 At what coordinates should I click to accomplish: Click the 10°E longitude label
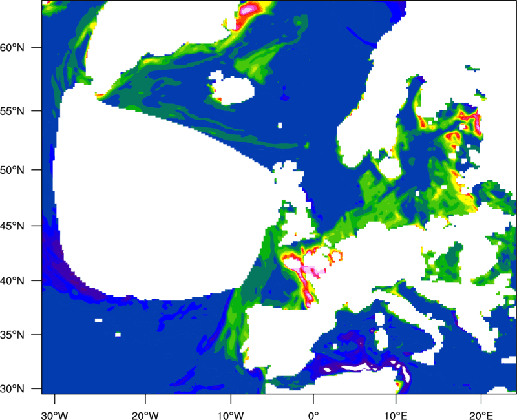tap(396, 415)
